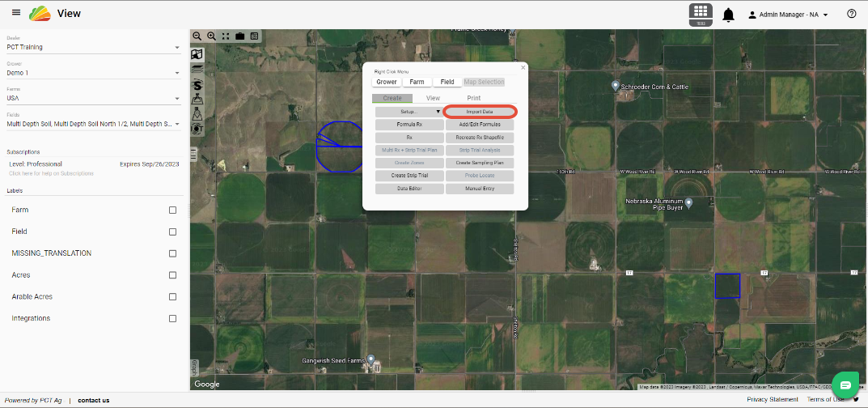The height and width of the screenshot is (408, 868).
Task: Zoom in on the map
Action: [x=211, y=36]
